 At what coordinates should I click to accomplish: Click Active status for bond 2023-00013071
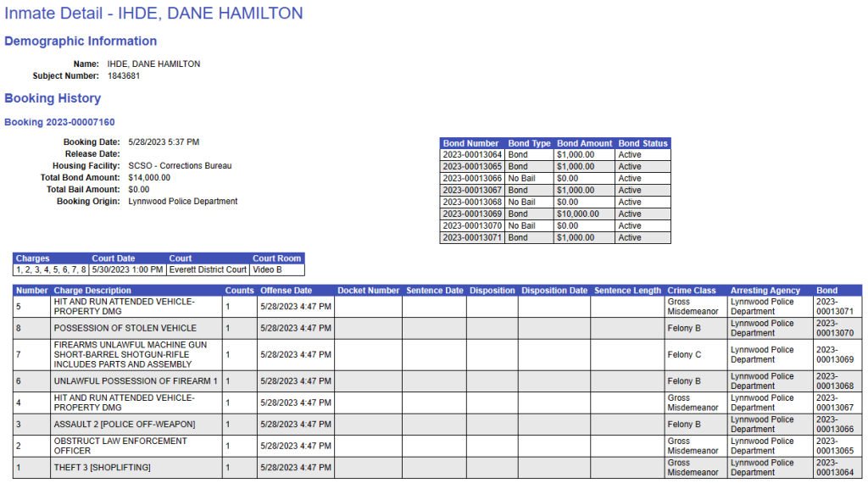(x=643, y=238)
